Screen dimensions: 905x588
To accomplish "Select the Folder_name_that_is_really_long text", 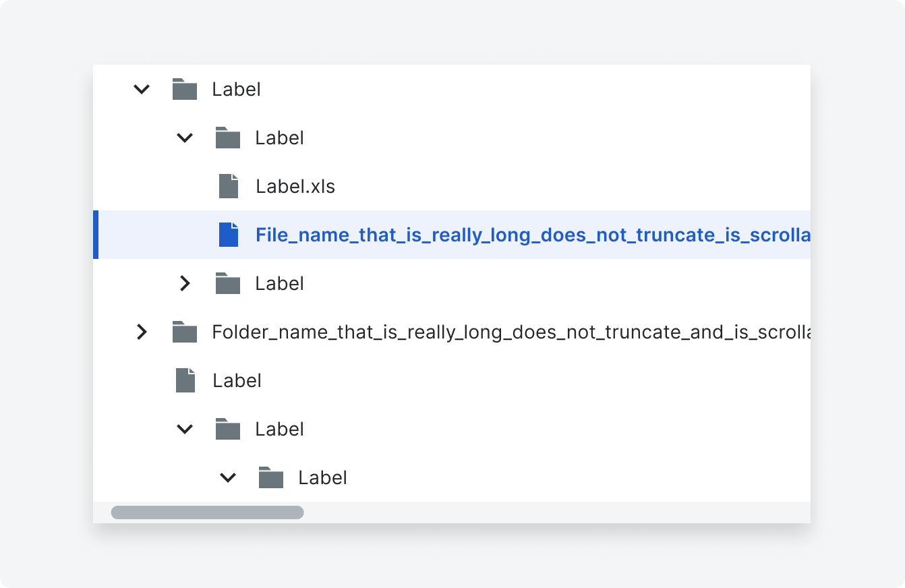I will point(511,332).
